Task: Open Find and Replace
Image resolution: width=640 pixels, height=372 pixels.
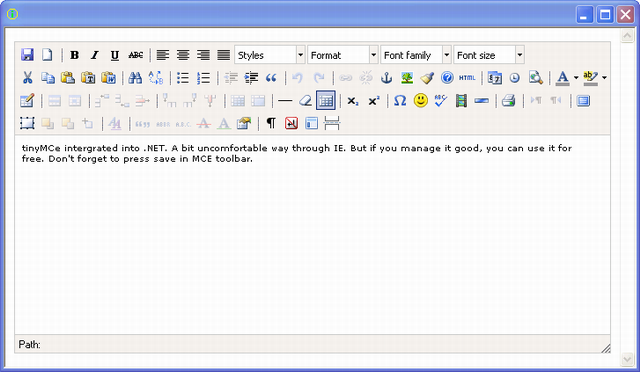Action: pos(156,78)
